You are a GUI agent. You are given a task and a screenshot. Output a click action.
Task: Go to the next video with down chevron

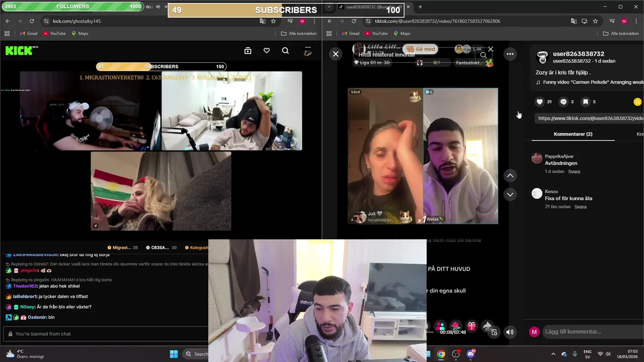[510, 194]
